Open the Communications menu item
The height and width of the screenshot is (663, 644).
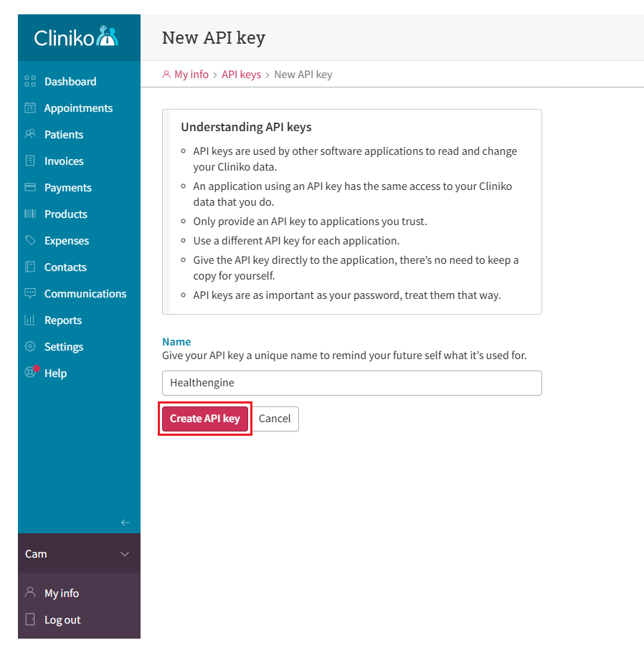85,294
